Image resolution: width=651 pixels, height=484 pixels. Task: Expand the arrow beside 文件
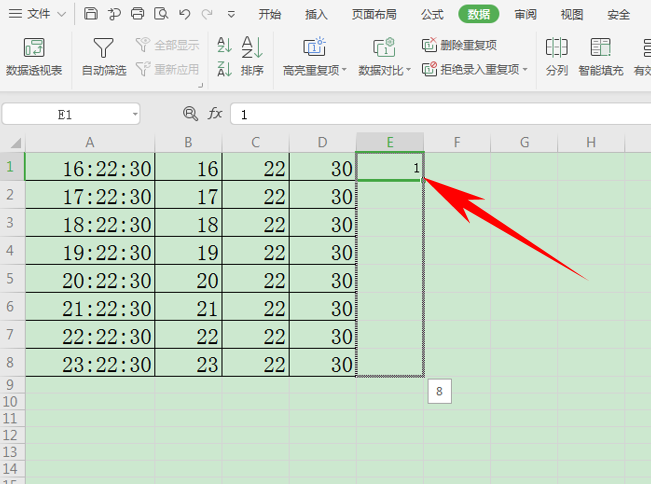61,15
